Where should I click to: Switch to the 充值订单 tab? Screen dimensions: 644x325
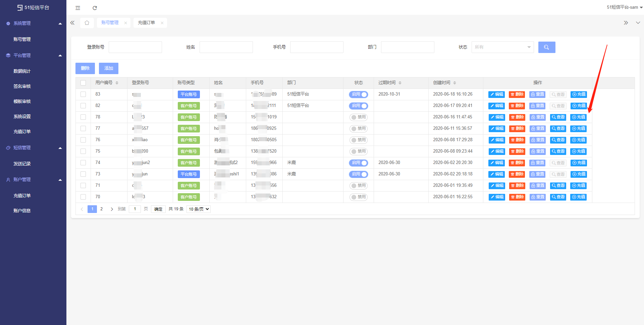(x=147, y=23)
